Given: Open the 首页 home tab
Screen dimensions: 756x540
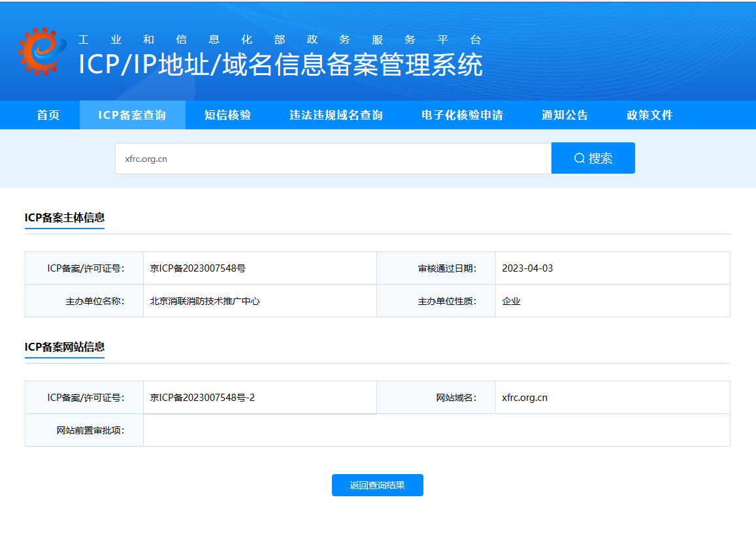Looking at the screenshot, I should [x=48, y=115].
